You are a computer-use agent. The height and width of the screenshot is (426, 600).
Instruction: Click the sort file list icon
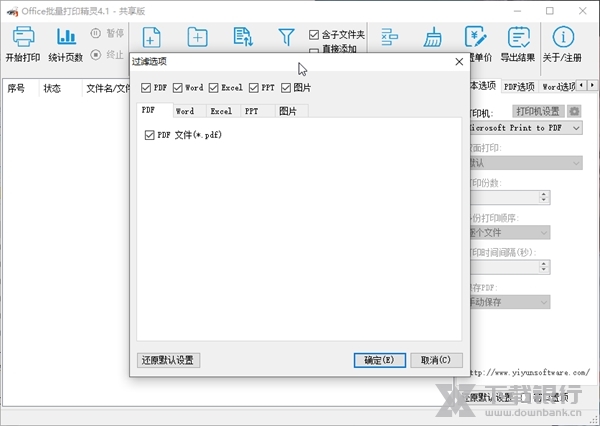tap(243, 37)
